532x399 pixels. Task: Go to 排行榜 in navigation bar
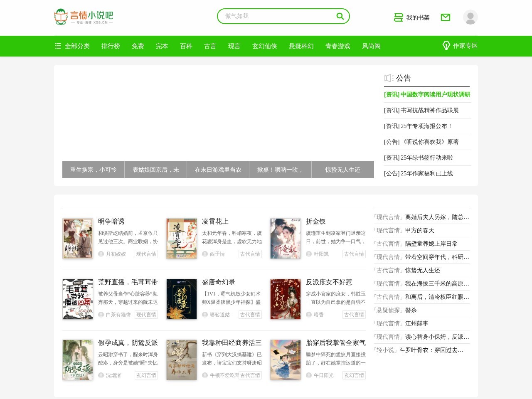click(x=111, y=46)
